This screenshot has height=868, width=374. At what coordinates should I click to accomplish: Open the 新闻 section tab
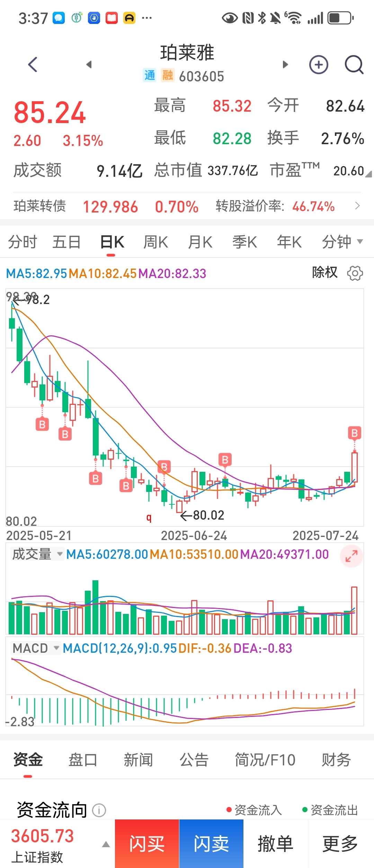point(139,760)
